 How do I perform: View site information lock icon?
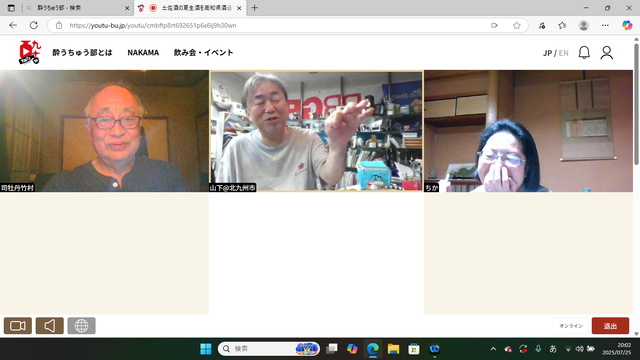(59, 25)
